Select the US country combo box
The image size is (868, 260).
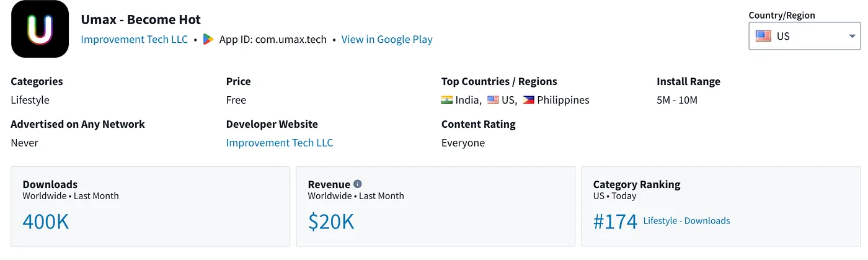pos(804,36)
